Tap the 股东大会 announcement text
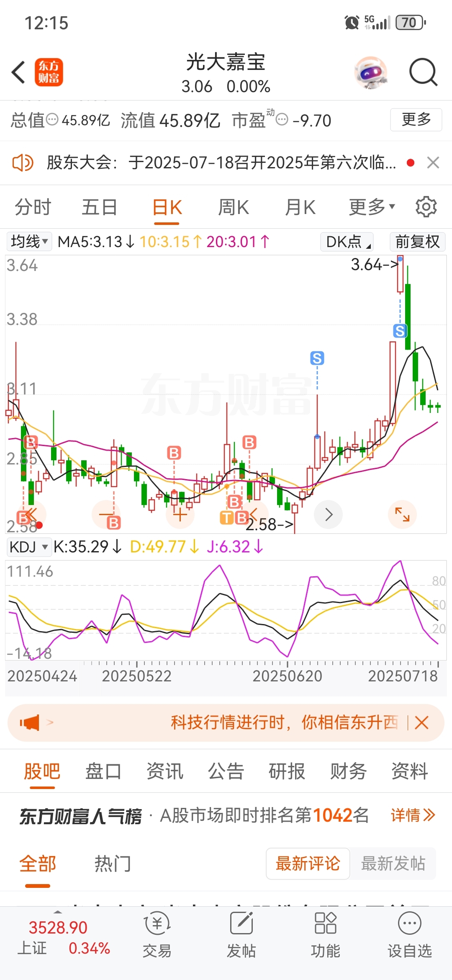 221,162
